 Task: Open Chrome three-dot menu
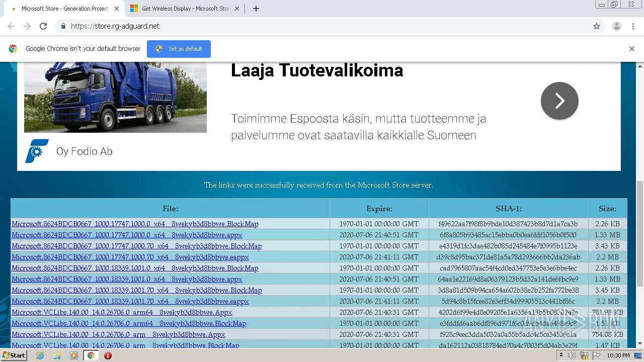click(x=633, y=26)
